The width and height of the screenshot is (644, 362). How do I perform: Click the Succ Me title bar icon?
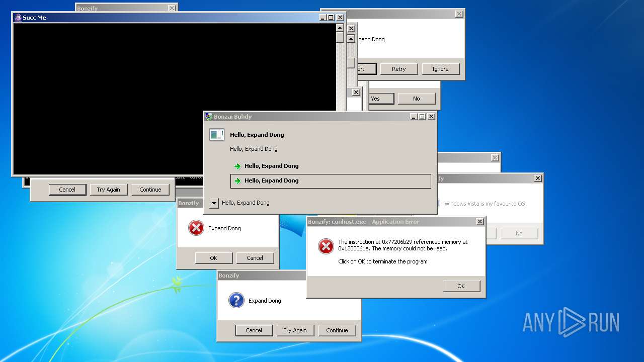pos(18,18)
